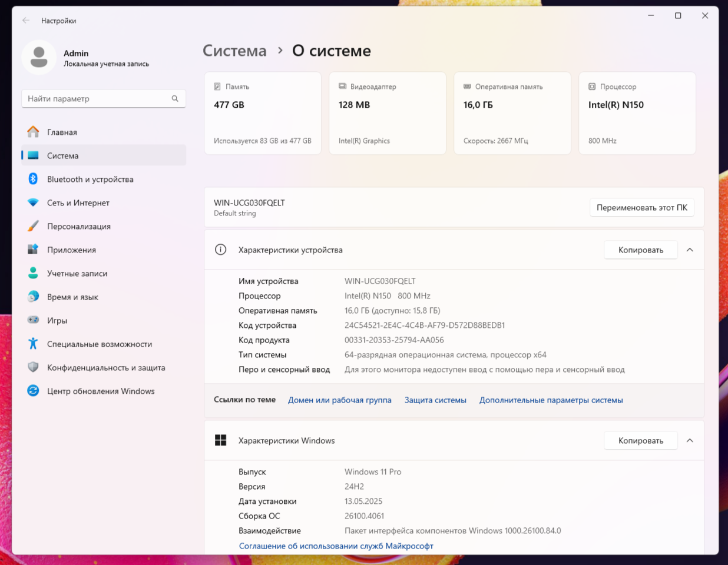
Task: Open Учетные записи page
Action: click(x=104, y=273)
